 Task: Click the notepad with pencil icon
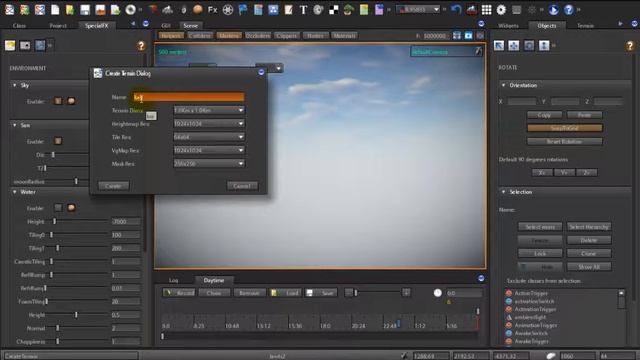288,9
